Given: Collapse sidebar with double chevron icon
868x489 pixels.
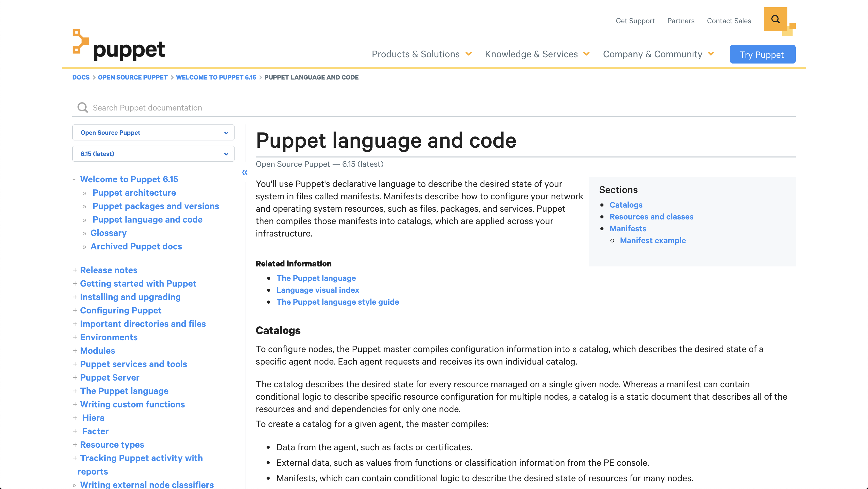Looking at the screenshot, I should pyautogui.click(x=245, y=172).
